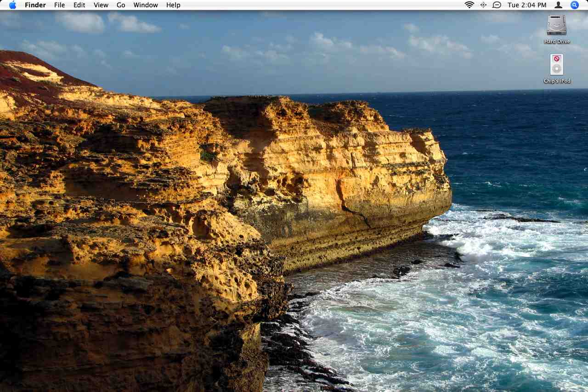
Task: Open Spotlight search magnifier
Action: tap(575, 5)
